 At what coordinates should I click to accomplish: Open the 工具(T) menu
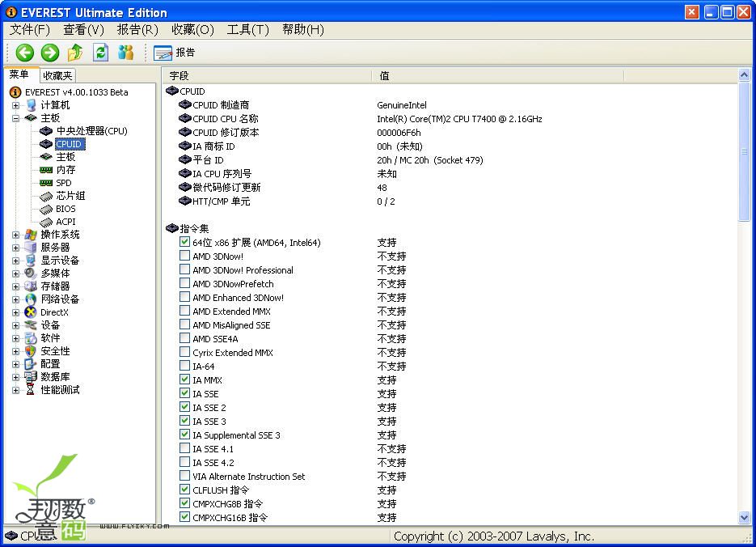(247, 30)
